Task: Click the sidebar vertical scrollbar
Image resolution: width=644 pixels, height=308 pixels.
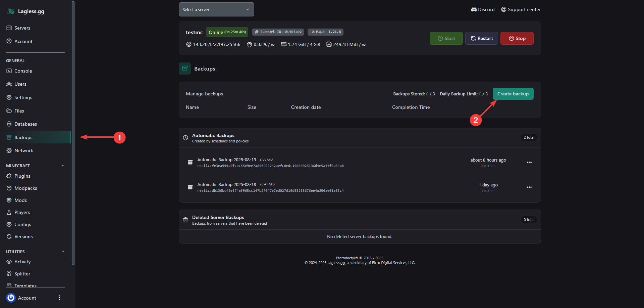Action: click(x=73, y=134)
